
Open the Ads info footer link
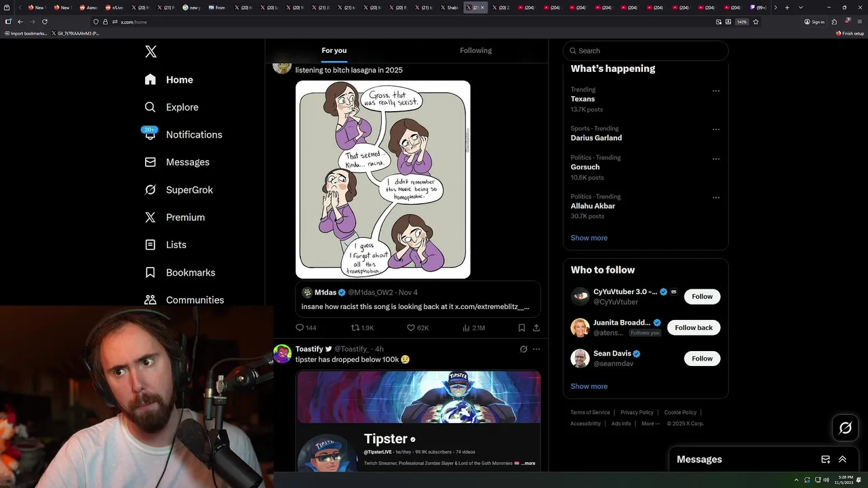tap(621, 424)
